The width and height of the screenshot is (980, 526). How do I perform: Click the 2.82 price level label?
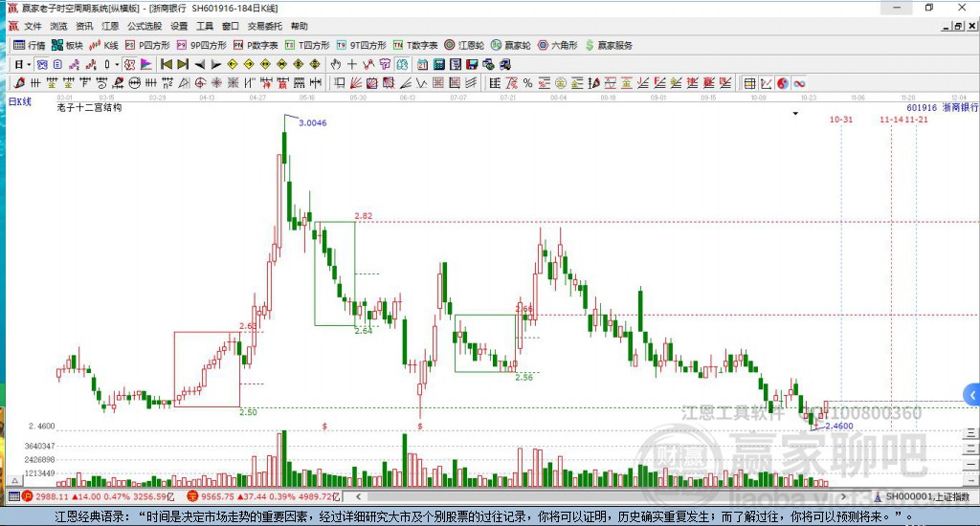pos(363,216)
